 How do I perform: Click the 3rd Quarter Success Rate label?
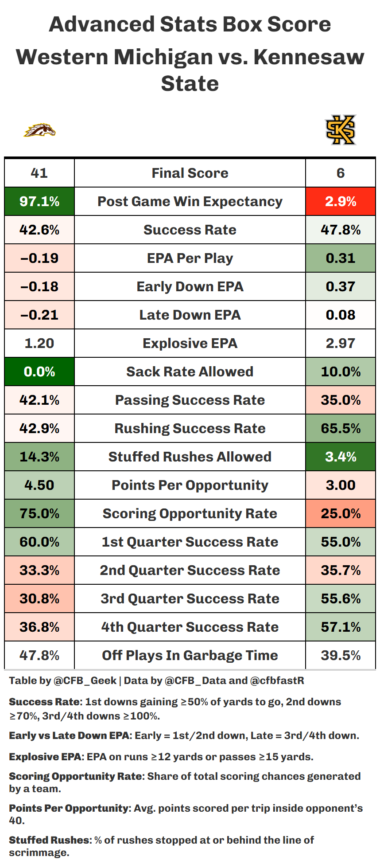click(x=190, y=599)
